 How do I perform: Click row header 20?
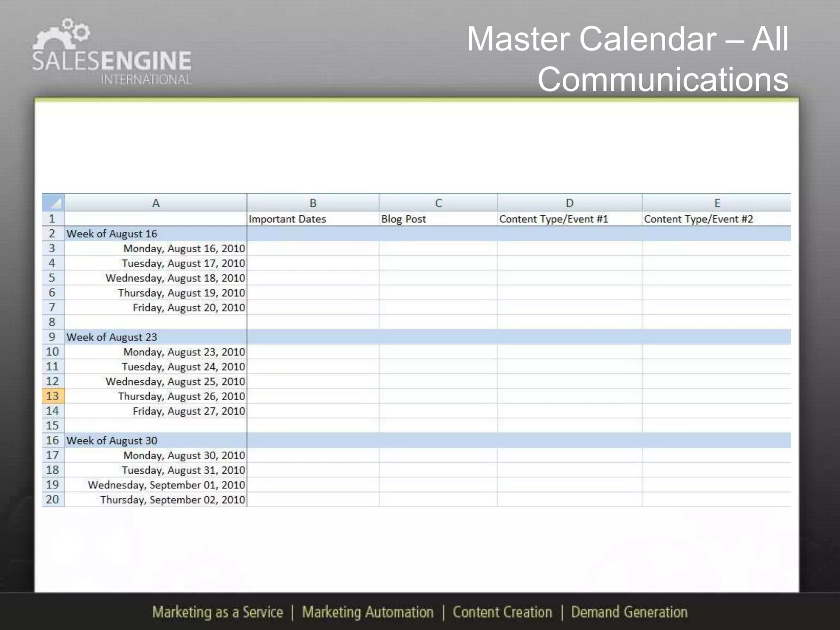coord(53,499)
